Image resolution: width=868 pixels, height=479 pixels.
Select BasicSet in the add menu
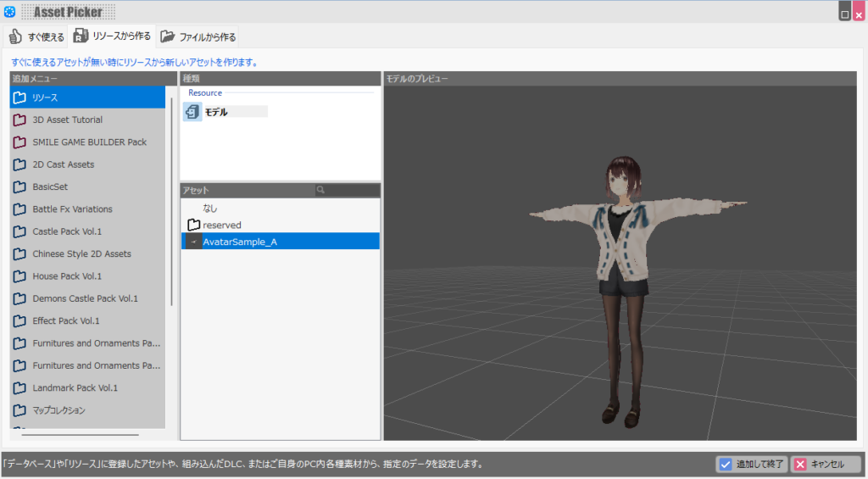click(x=51, y=187)
